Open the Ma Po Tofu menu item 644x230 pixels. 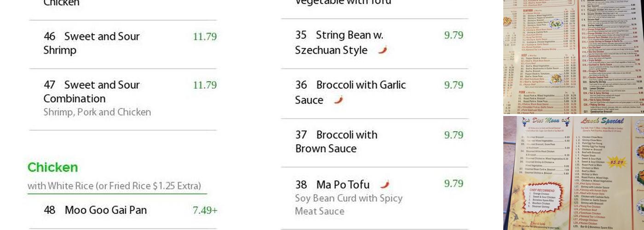[342, 184]
